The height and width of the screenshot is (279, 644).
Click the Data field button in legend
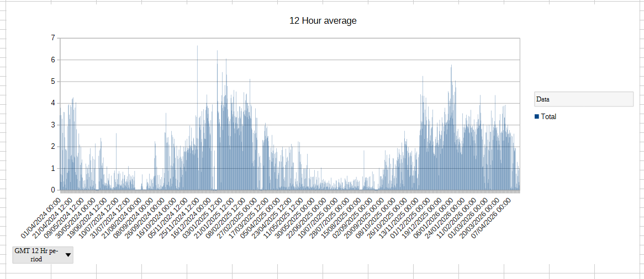584,99
